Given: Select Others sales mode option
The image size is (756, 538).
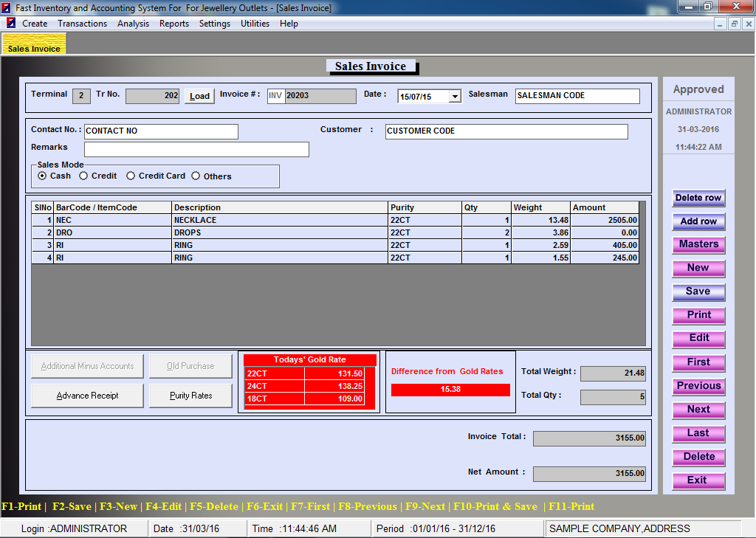Looking at the screenshot, I should click(x=196, y=176).
